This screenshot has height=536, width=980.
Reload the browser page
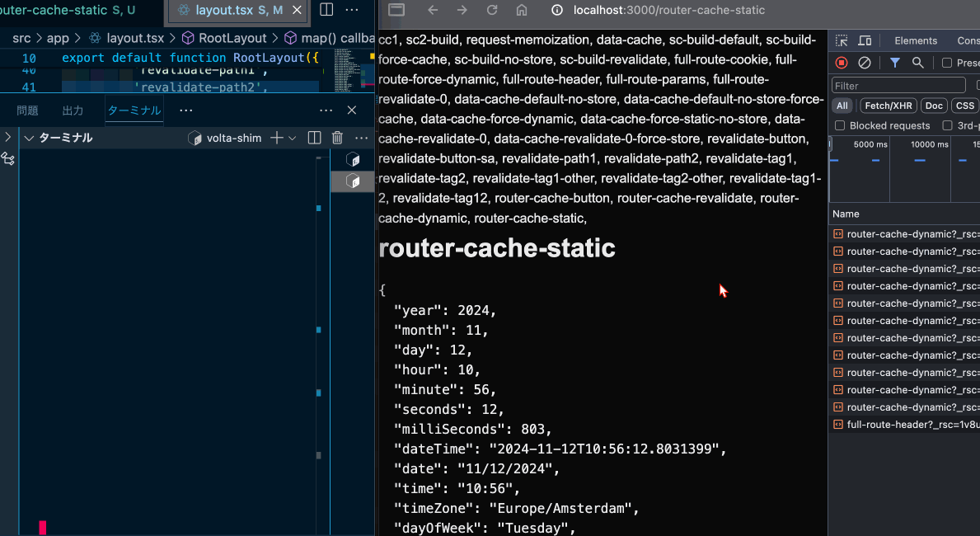[x=492, y=10]
